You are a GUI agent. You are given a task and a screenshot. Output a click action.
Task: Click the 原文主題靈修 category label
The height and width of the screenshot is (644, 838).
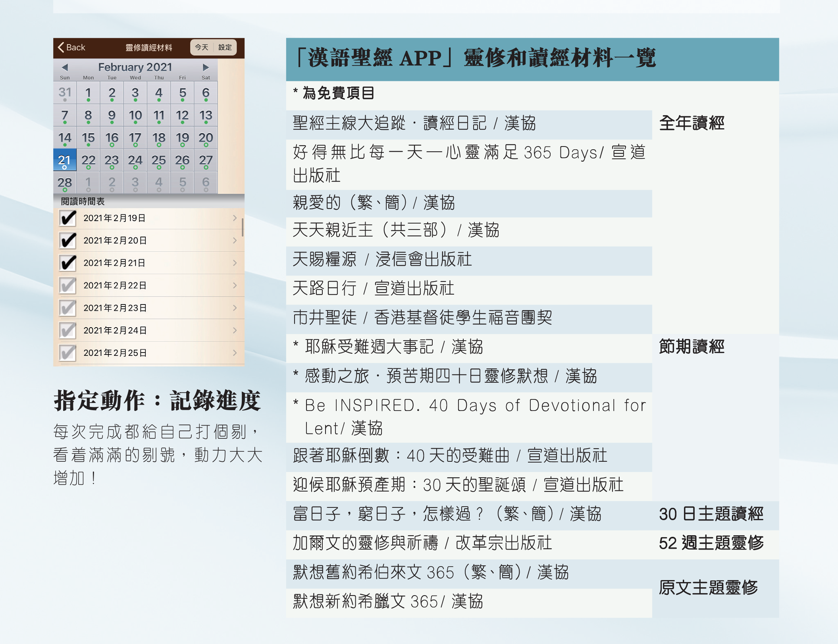click(x=709, y=588)
